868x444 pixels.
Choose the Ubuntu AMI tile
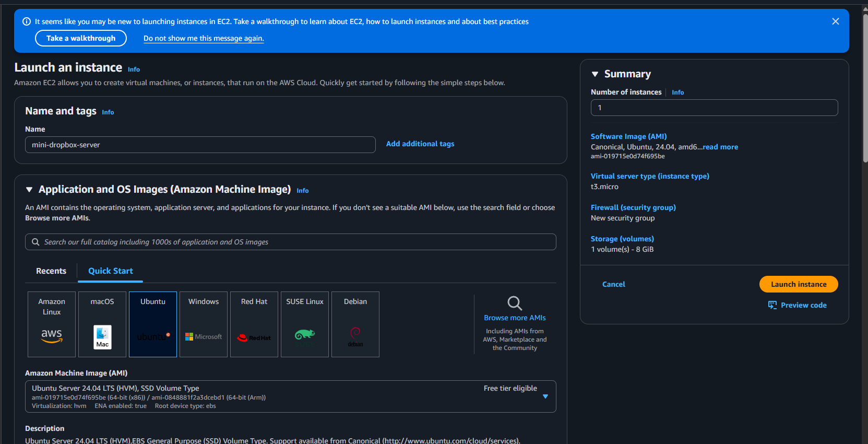153,324
